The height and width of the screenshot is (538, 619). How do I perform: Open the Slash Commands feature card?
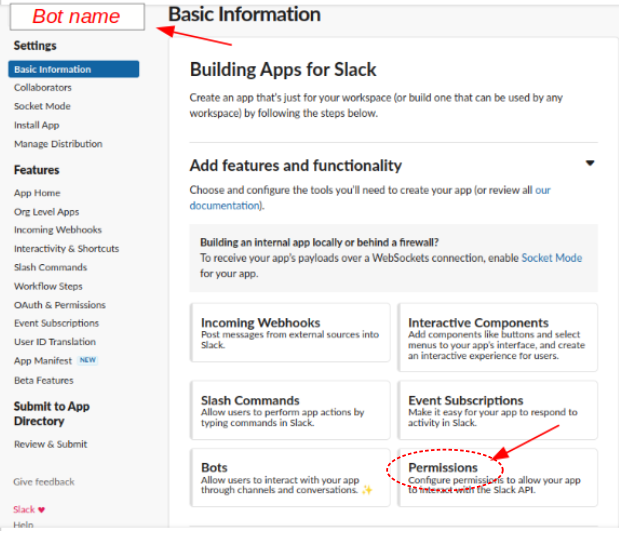[290, 410]
